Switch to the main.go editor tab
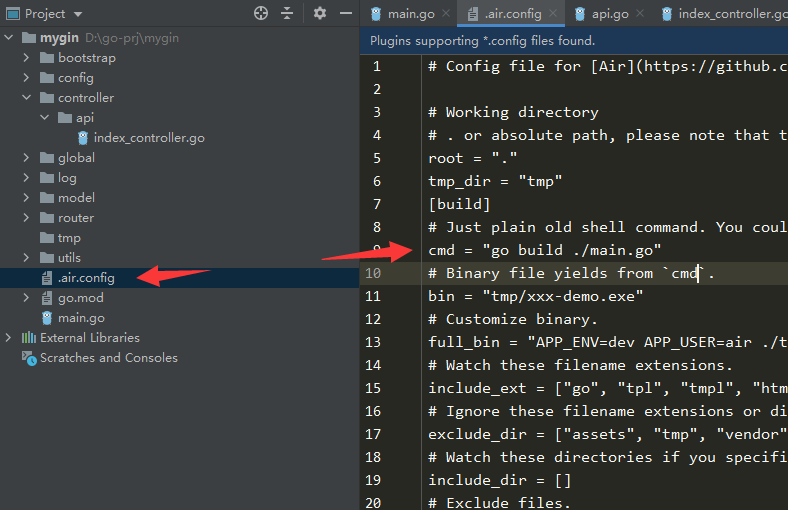 411,14
